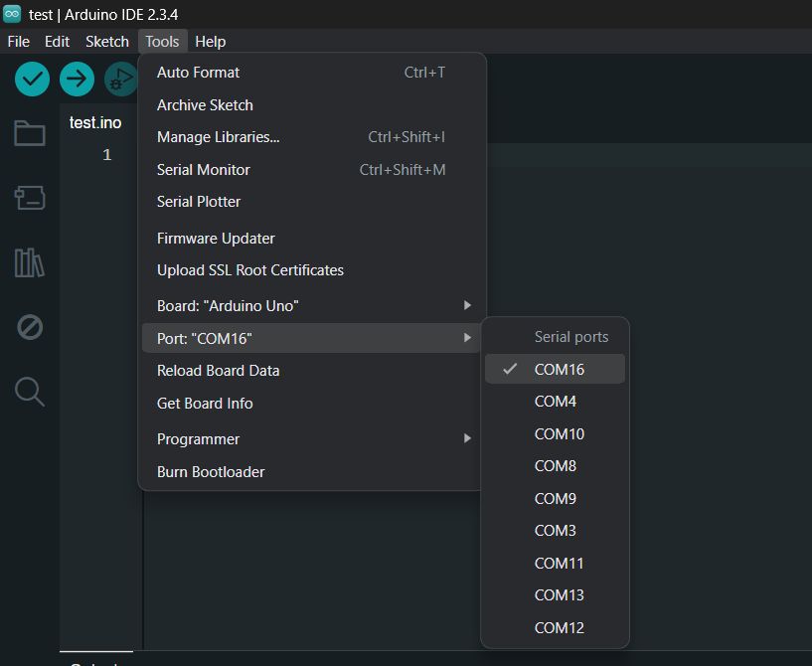Click line number 1 in editor gutter
This screenshot has width=812, height=666.
tap(106, 155)
